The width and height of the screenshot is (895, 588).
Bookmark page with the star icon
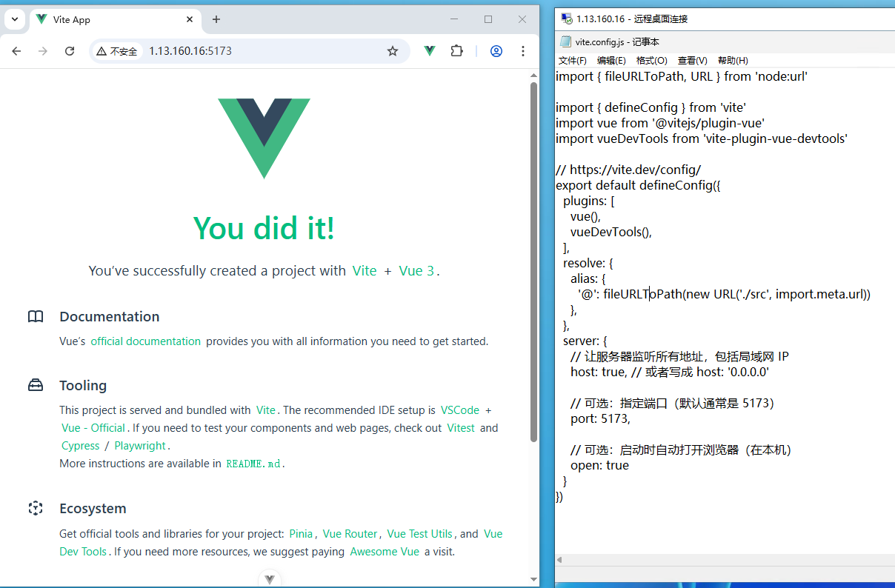(x=393, y=51)
